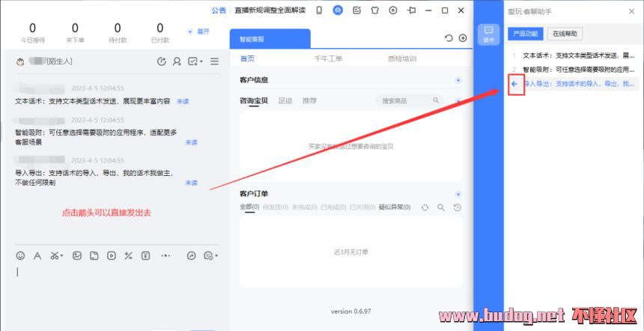The height and width of the screenshot is (331, 644).
Task: Open the 直播新规调整全面解读 announcement
Action: (x=270, y=10)
